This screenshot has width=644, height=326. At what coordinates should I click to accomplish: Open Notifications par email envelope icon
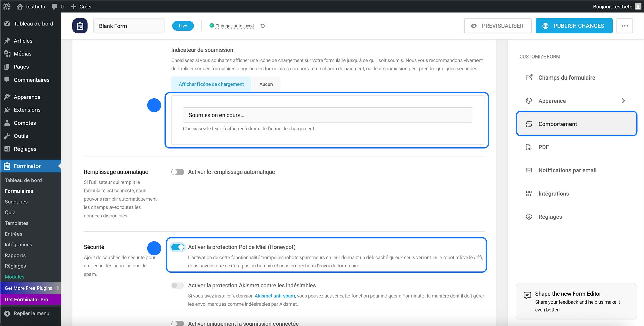click(x=529, y=170)
